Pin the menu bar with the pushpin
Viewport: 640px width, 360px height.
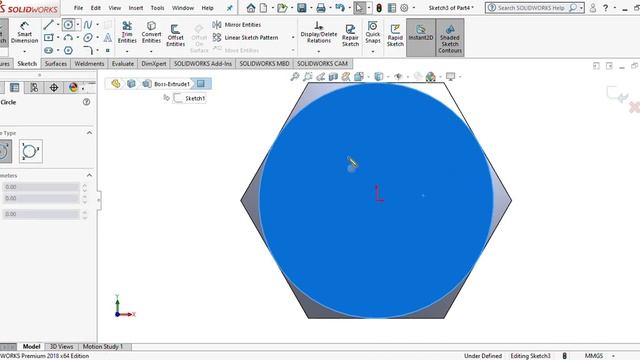[x=230, y=8]
